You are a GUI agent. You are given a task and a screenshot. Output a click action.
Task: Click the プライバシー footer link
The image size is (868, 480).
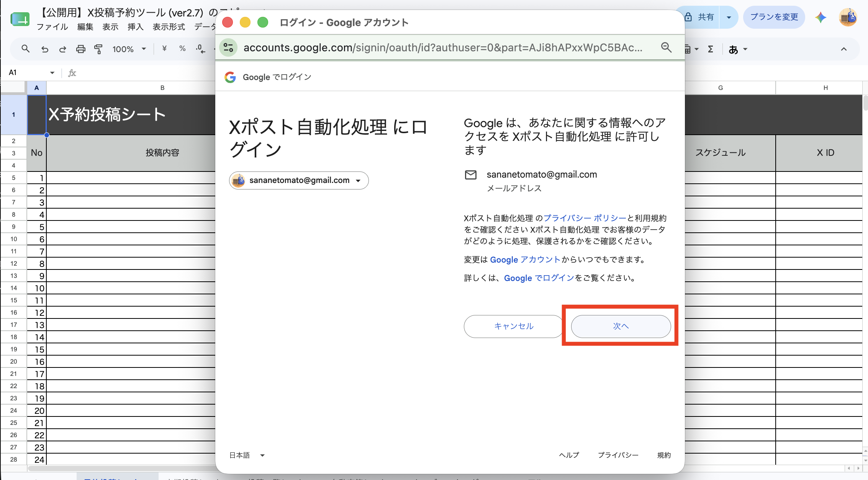618,455
